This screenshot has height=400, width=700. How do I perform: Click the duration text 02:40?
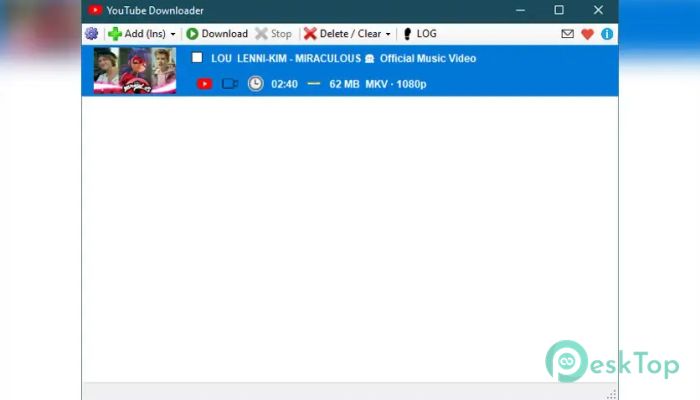284,84
